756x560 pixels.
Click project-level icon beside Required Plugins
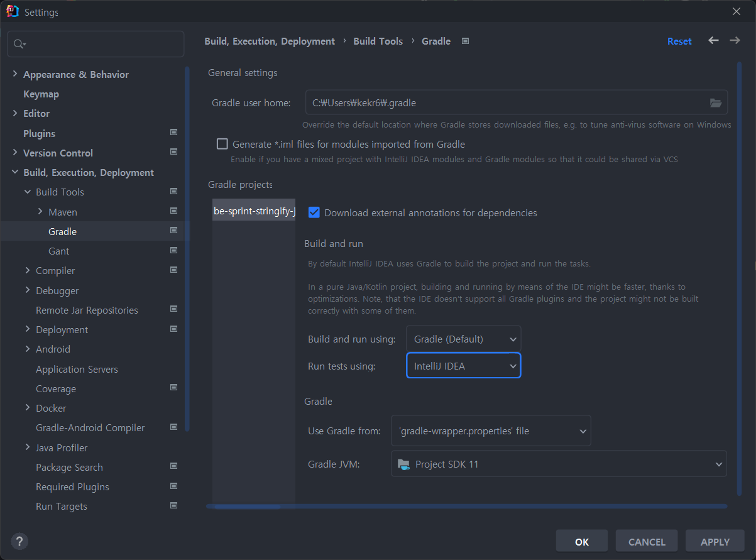point(174,486)
